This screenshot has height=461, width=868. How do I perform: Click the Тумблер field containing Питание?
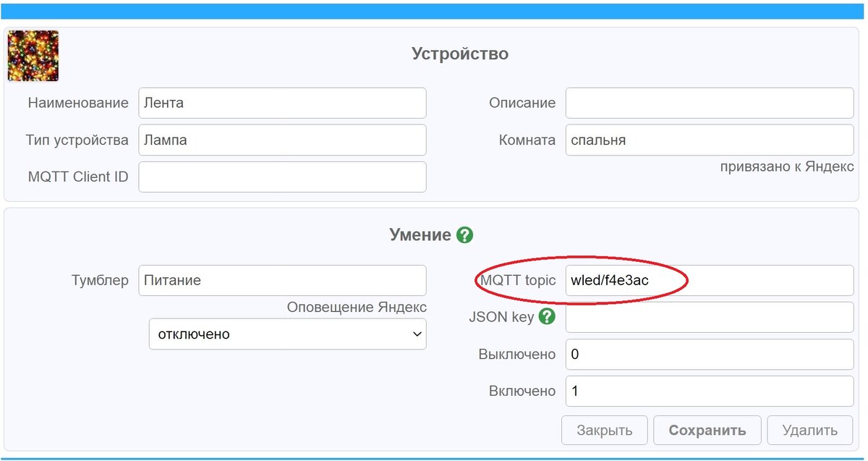pos(282,280)
